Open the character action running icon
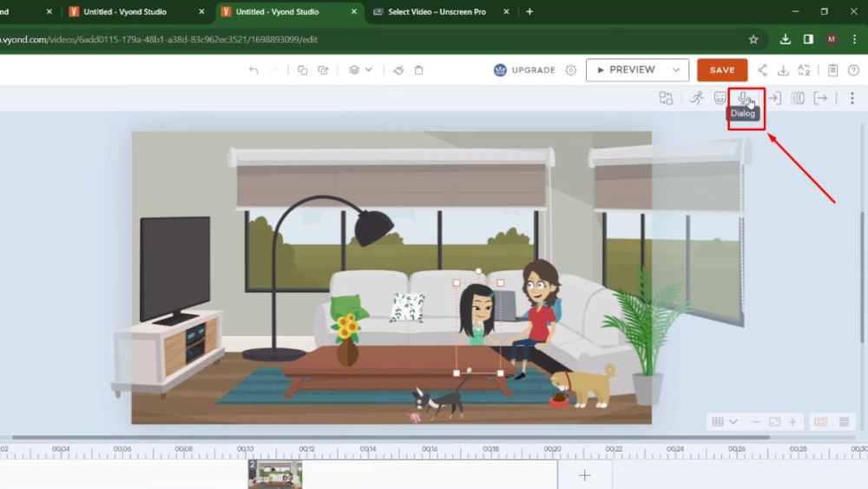 click(x=697, y=98)
